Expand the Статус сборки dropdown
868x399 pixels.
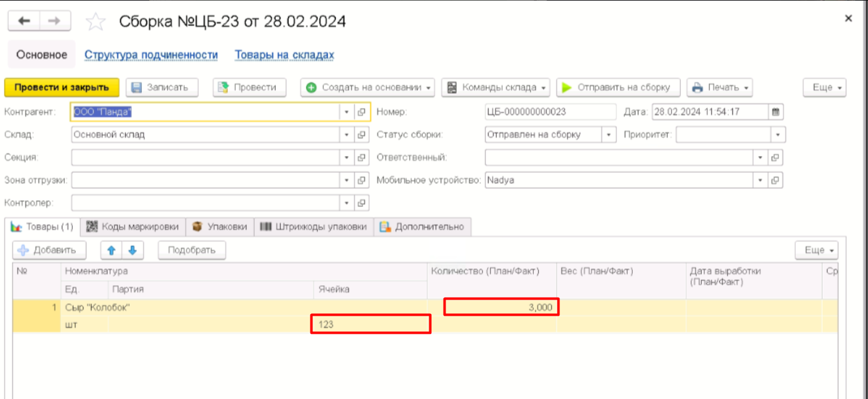coord(609,135)
